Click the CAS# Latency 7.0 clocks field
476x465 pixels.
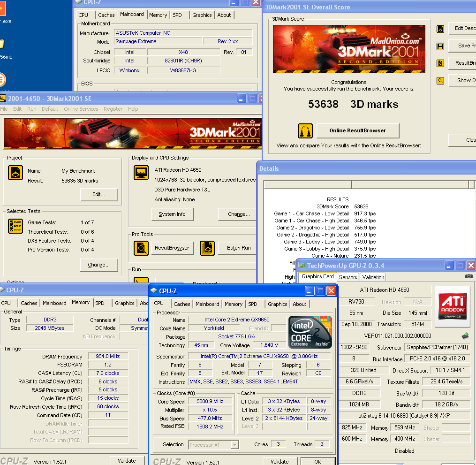point(108,373)
